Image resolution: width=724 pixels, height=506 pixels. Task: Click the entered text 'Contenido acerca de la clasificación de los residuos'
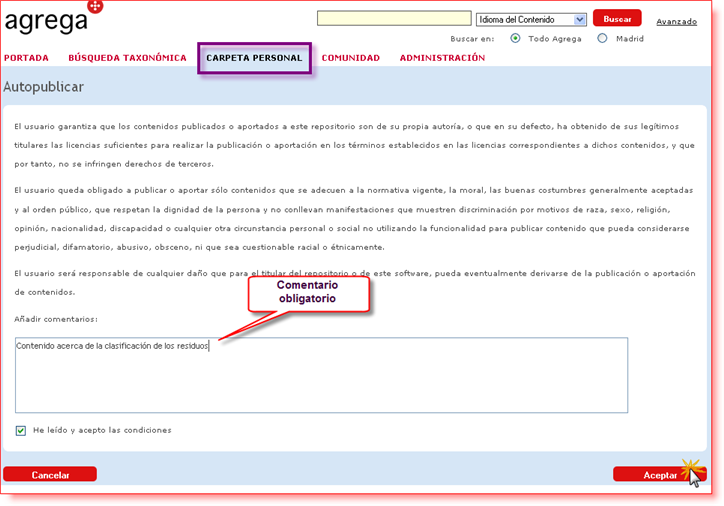(x=112, y=346)
